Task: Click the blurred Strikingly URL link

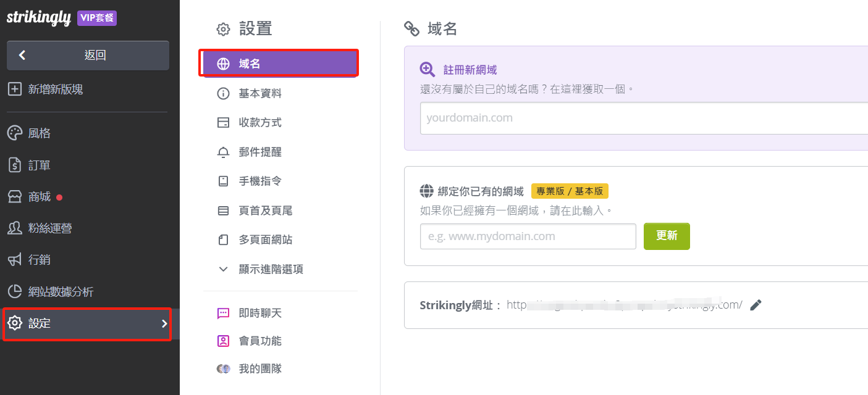Action: click(x=625, y=305)
